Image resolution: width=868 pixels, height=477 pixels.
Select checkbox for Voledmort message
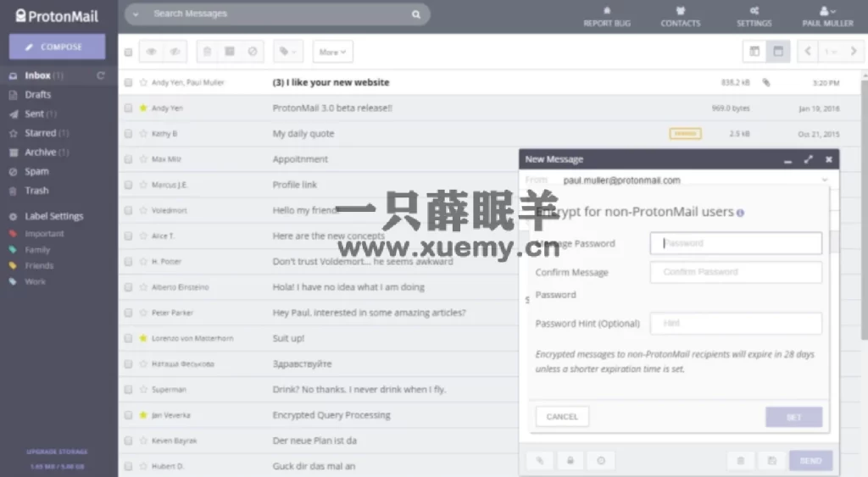(129, 210)
